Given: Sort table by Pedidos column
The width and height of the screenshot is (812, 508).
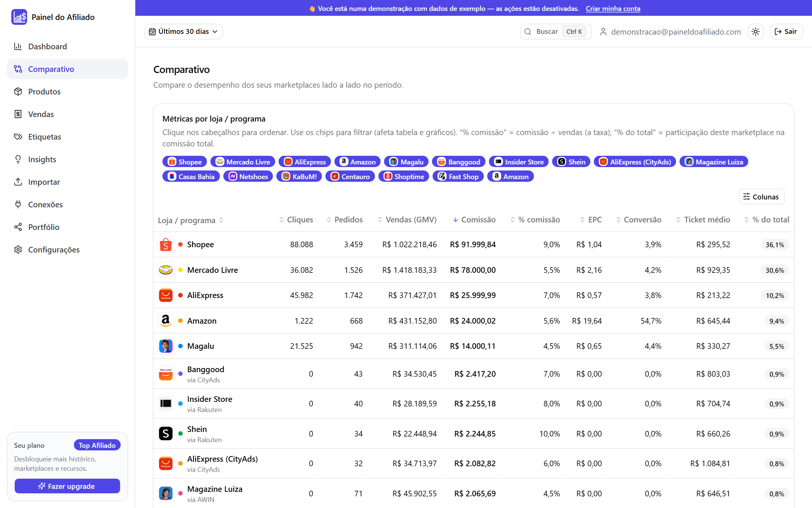Looking at the screenshot, I should (344, 220).
